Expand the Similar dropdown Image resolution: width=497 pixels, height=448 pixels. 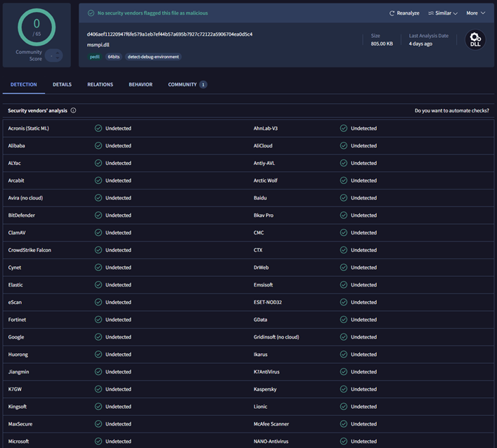click(443, 13)
